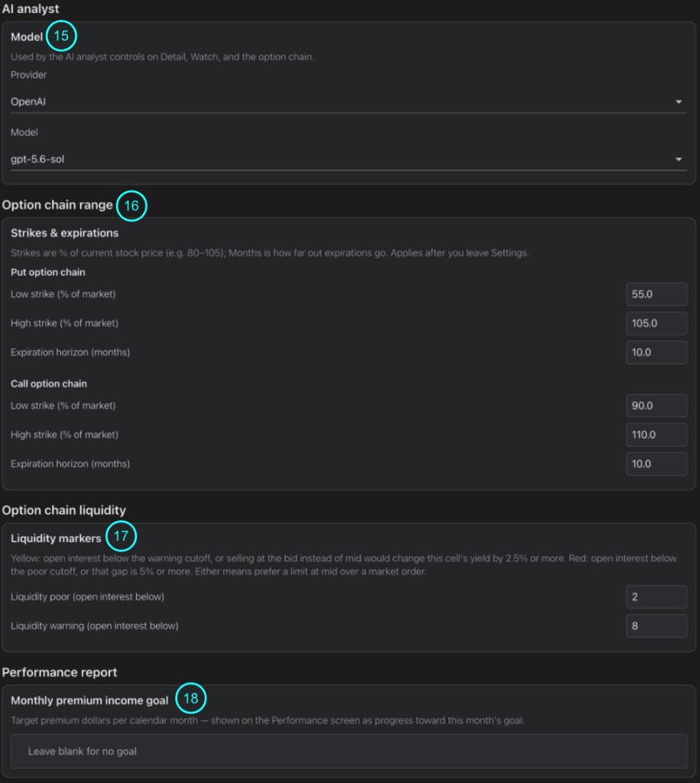Screen dimensions: 700x783
Task: Click 'Used by the AI analyst controls' description
Action: (162, 57)
